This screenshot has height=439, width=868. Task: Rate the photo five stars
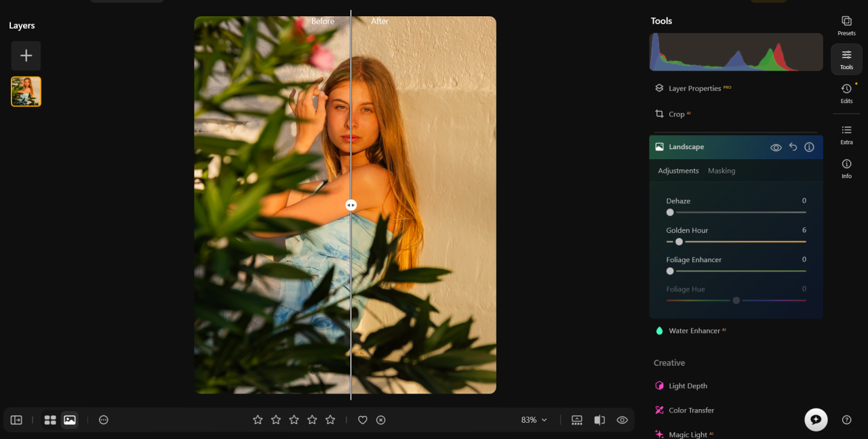[x=330, y=420]
